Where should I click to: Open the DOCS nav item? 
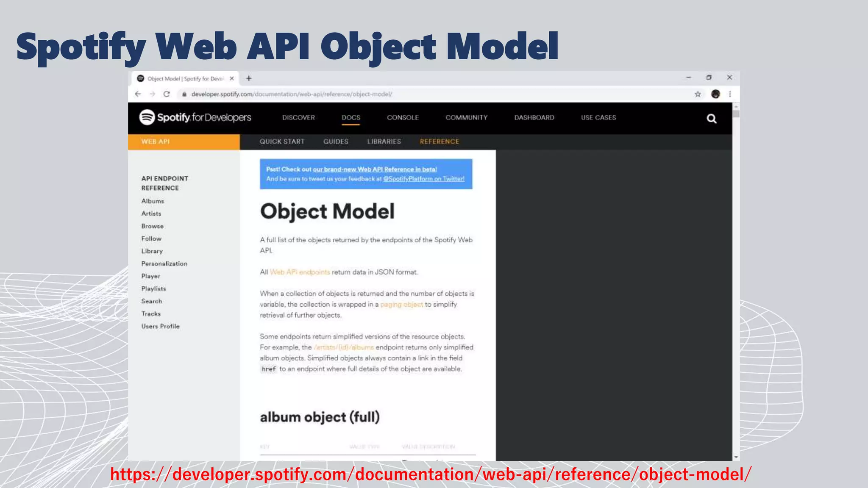click(x=351, y=117)
